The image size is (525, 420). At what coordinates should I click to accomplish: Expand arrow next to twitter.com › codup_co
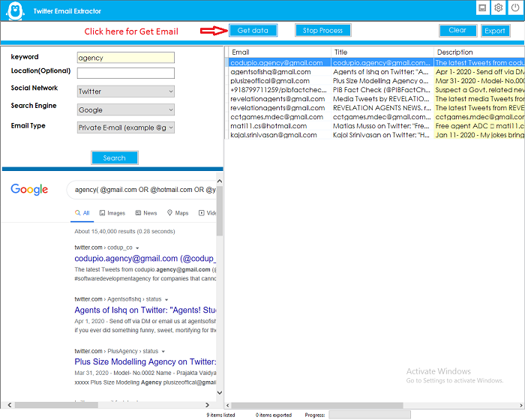[x=137, y=248]
